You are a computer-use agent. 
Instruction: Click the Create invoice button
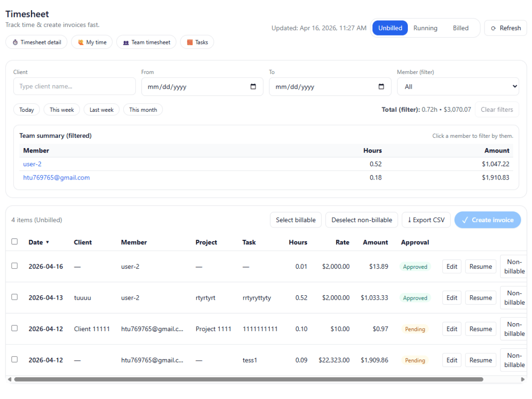point(488,220)
